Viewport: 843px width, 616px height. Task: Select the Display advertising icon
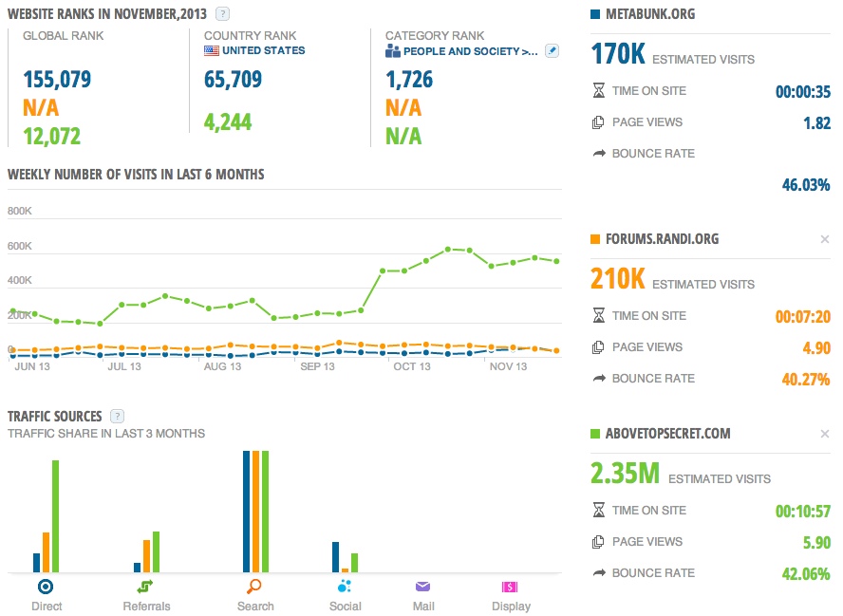(511, 586)
